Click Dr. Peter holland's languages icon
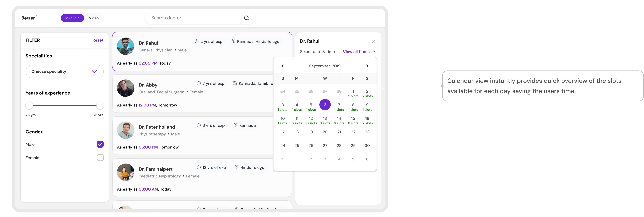 click(236, 125)
